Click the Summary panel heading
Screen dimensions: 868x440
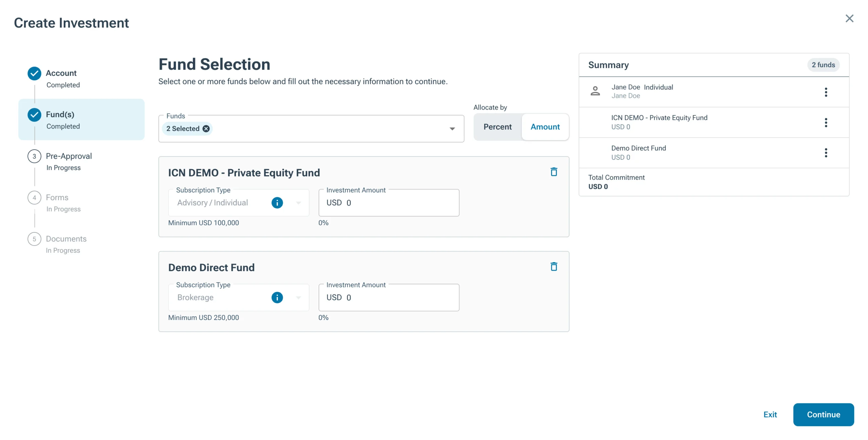pyautogui.click(x=608, y=65)
